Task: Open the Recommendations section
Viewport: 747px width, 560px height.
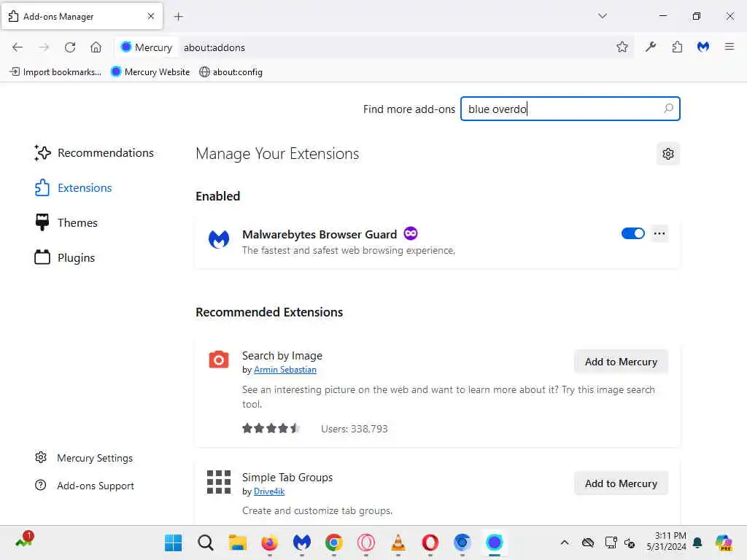Action: pyautogui.click(x=94, y=153)
